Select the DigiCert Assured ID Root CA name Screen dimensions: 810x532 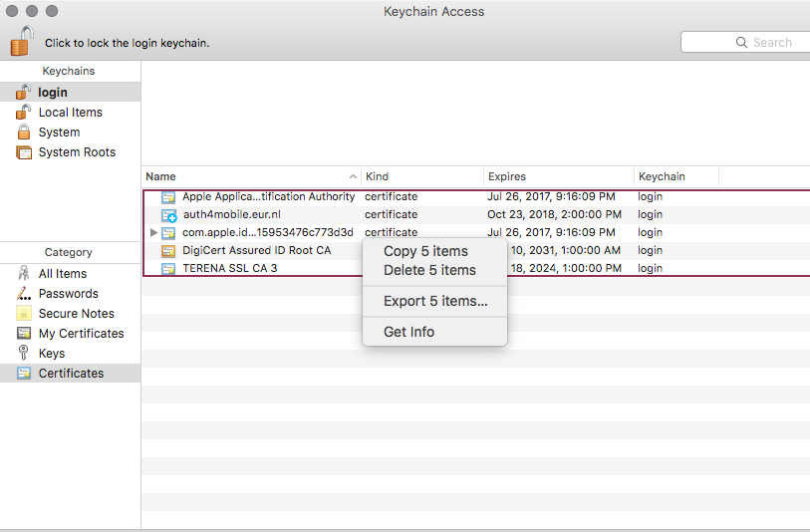click(x=256, y=250)
